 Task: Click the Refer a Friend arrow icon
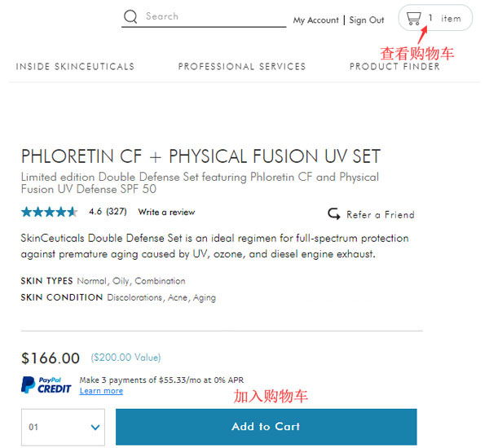[334, 214]
